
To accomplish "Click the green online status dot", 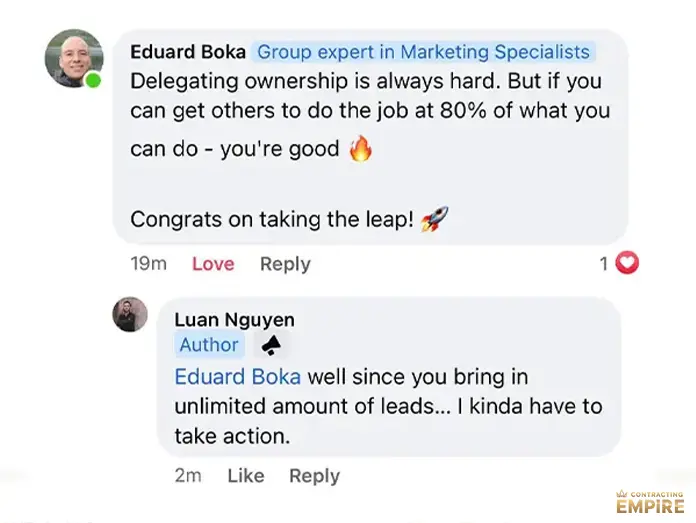I will pyautogui.click(x=94, y=80).
